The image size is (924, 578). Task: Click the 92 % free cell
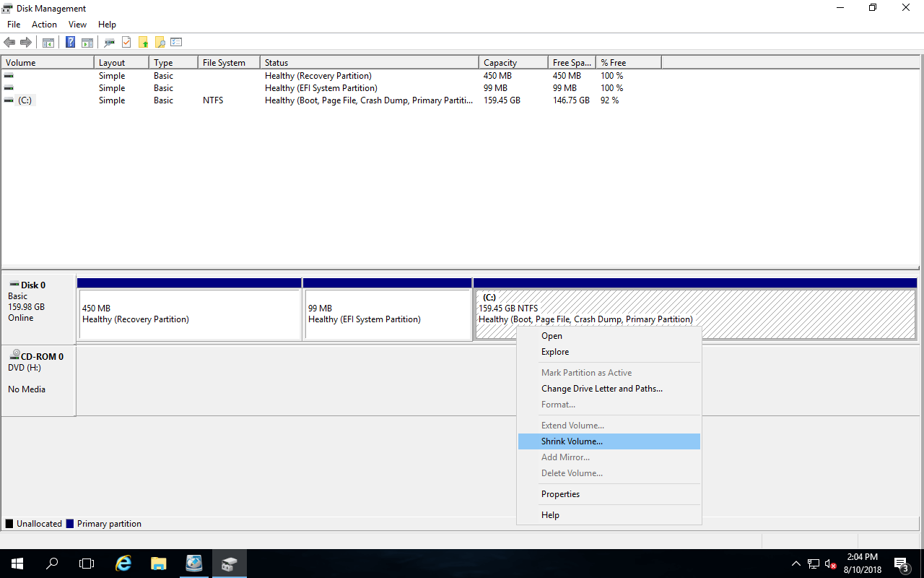point(610,100)
